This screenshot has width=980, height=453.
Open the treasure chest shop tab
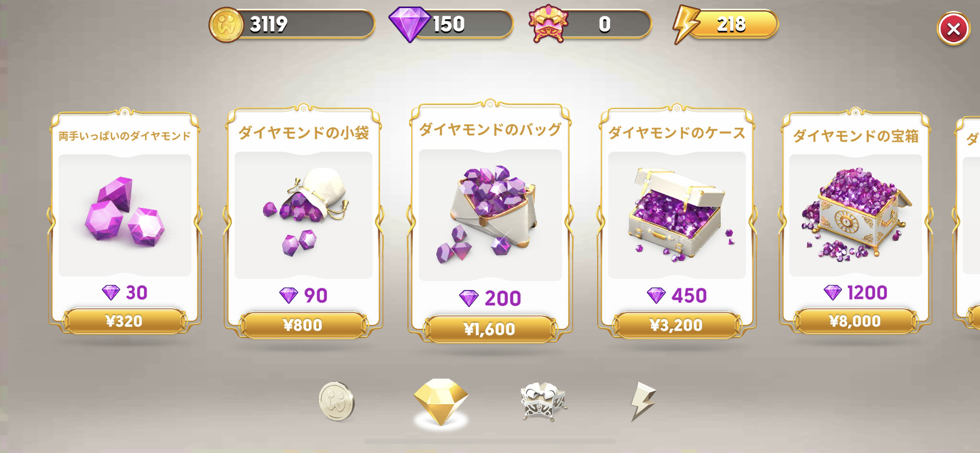click(544, 401)
